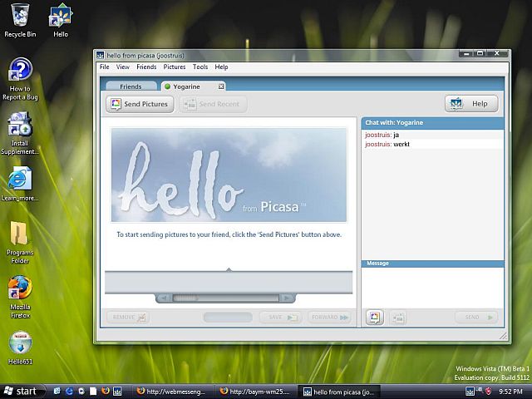Click the blank document quick launch icon
The height and width of the screenshot is (399, 532).
point(93,392)
